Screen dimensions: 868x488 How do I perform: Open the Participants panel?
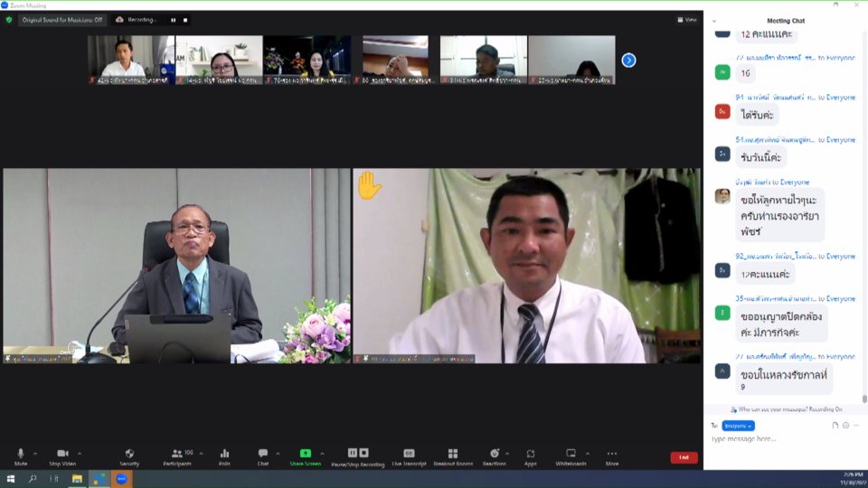tap(177, 457)
